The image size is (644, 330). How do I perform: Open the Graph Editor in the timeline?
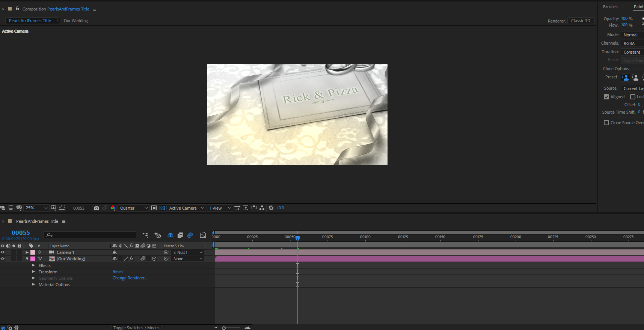(203, 235)
